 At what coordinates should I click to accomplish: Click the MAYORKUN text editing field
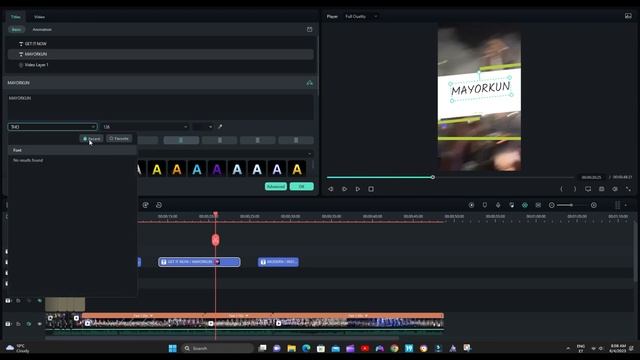pyautogui.click(x=161, y=107)
